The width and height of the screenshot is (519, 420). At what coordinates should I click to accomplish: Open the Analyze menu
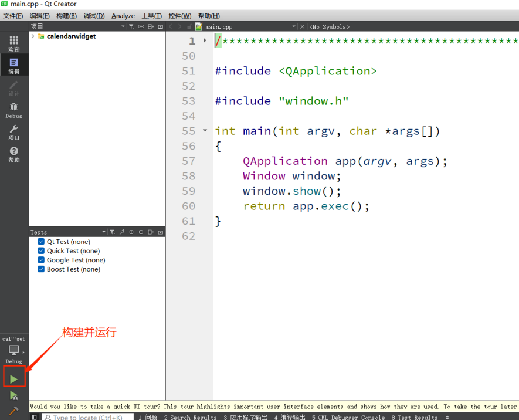point(123,16)
